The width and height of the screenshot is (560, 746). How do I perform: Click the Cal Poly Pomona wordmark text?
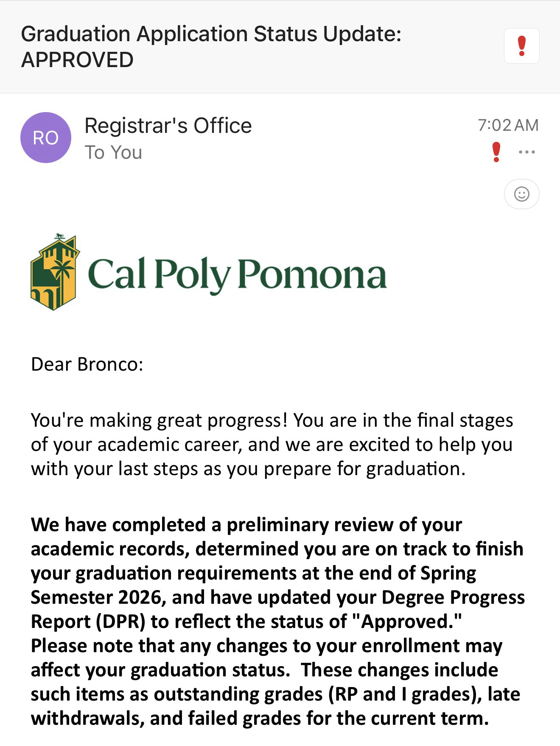point(237,274)
